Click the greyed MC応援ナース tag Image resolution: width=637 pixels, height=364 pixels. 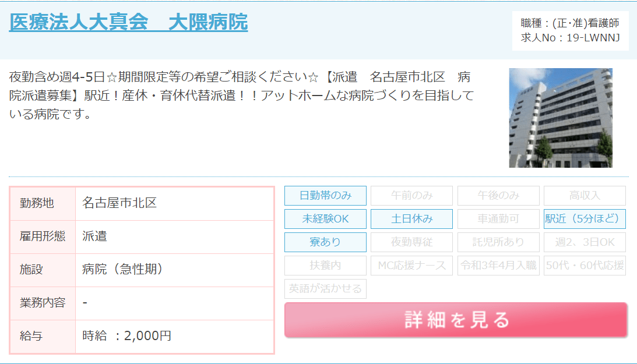pyautogui.click(x=411, y=266)
